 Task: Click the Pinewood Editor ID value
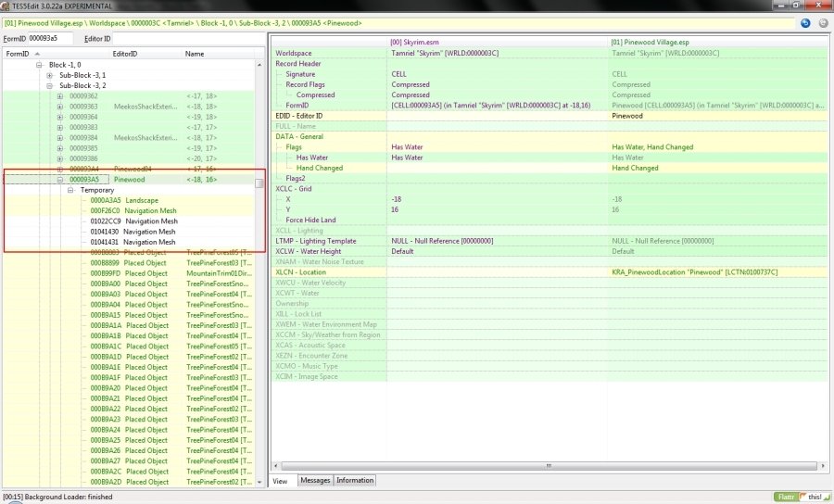pyautogui.click(x=627, y=116)
